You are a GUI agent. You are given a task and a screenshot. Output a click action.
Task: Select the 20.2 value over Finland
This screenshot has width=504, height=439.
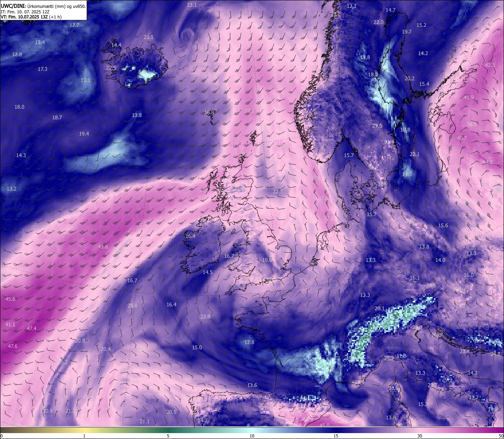pyautogui.click(x=409, y=78)
